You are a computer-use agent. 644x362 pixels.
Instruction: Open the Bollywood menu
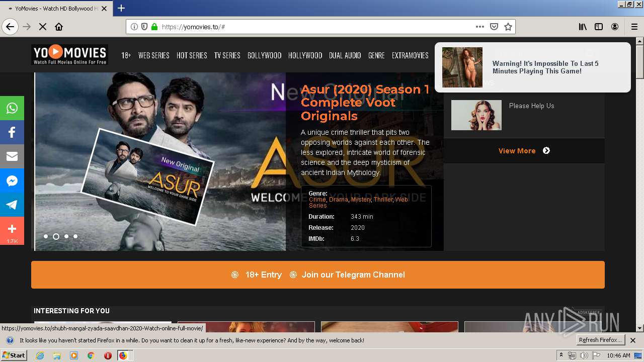264,55
